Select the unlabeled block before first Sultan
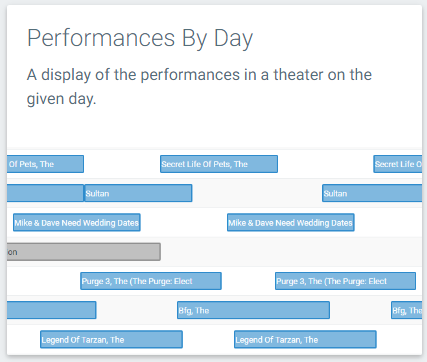The width and height of the screenshot is (427, 362). coord(45,193)
